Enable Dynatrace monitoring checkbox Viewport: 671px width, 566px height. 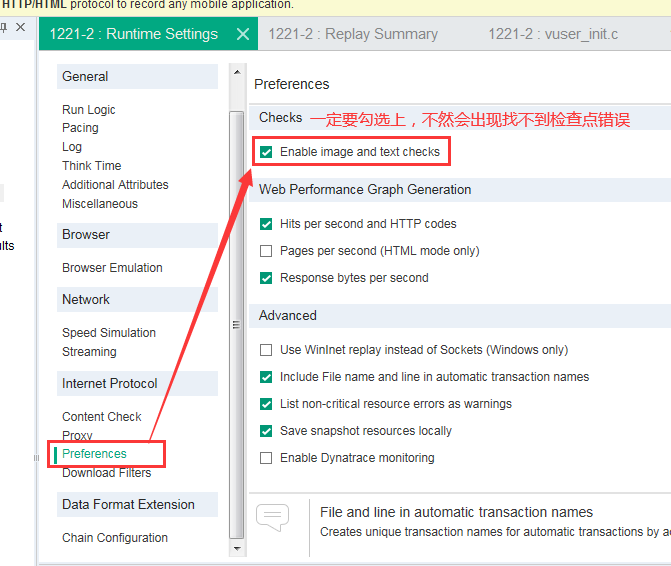pos(266,458)
